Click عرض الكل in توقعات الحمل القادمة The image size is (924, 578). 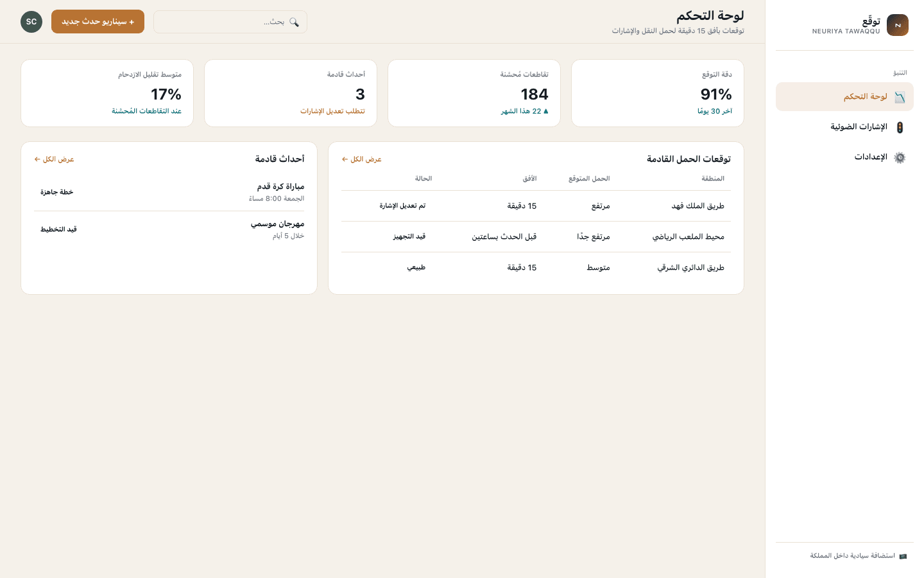[x=361, y=159]
